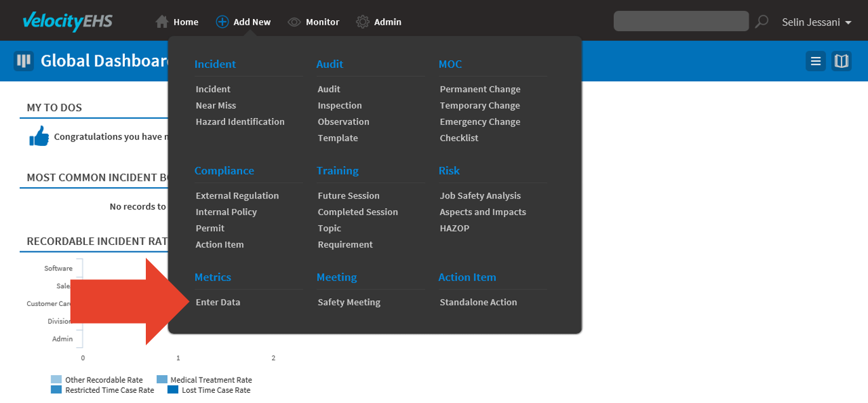The width and height of the screenshot is (868, 403).
Task: Click the Admin gear icon
Action: [363, 22]
